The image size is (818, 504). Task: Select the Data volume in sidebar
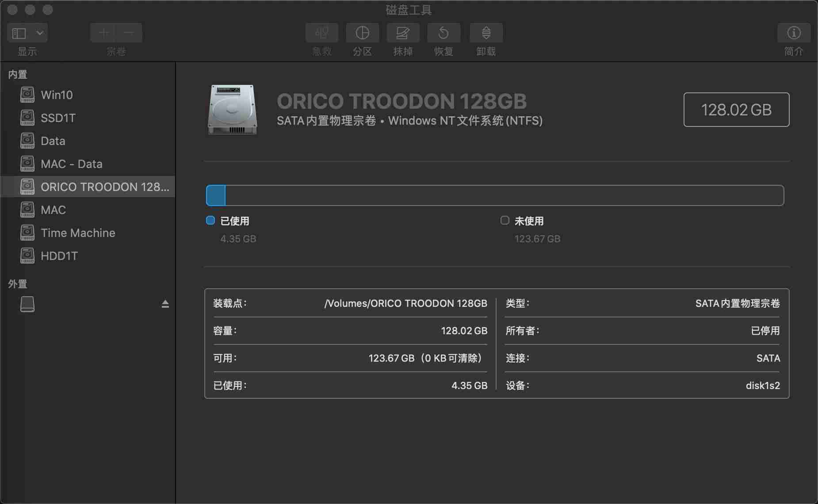[88, 141]
